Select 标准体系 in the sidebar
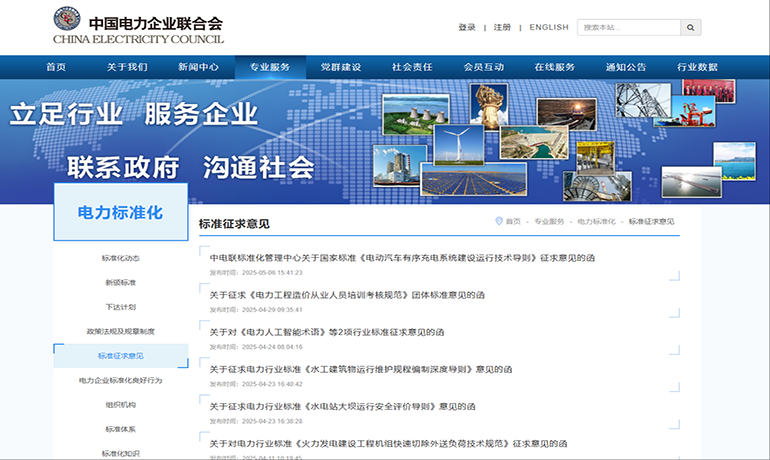Screen dimensions: 770x460 pyautogui.click(x=121, y=429)
